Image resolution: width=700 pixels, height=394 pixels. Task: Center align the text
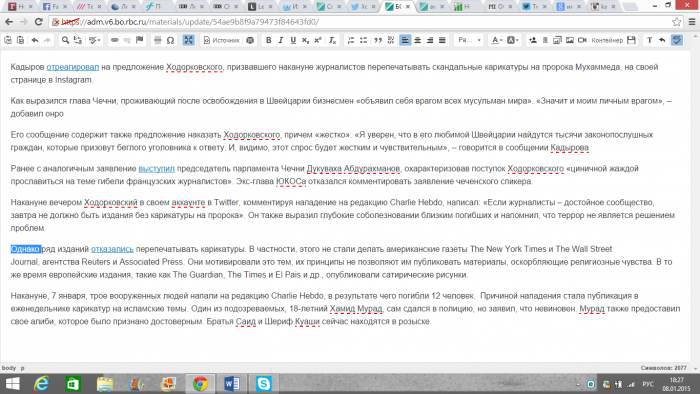[x=417, y=40]
